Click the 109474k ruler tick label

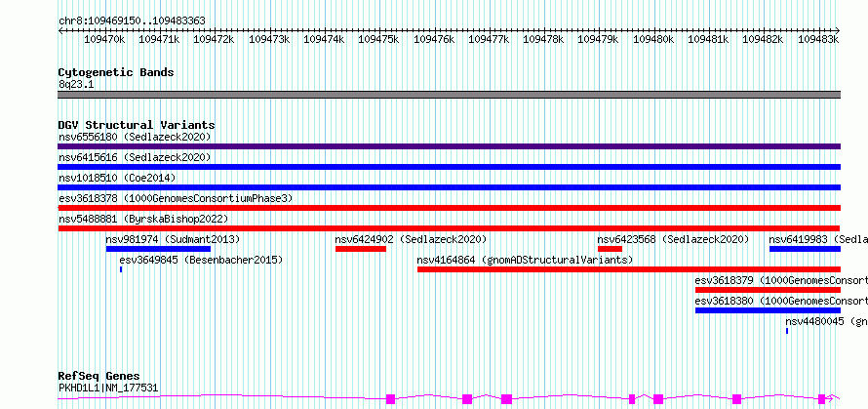point(324,39)
